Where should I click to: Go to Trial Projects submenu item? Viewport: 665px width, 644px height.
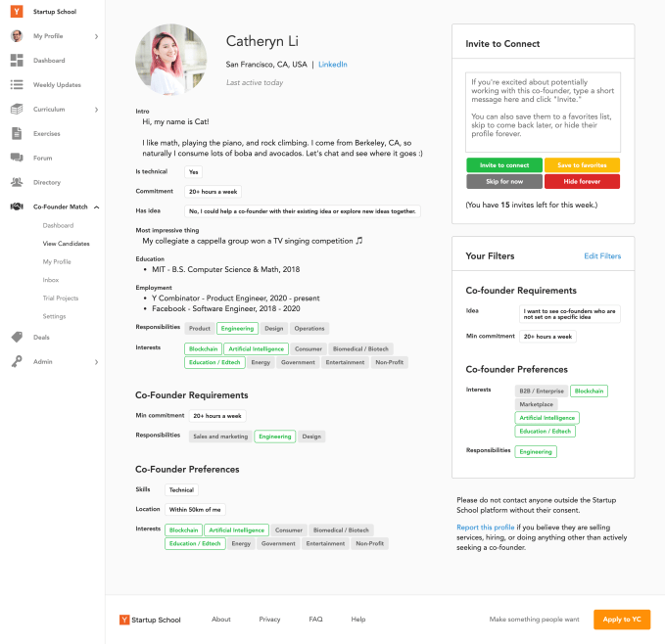[61, 299]
